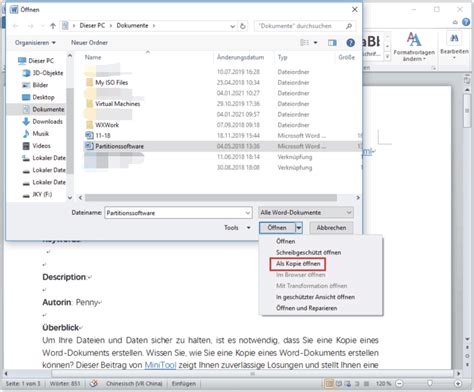This screenshot has width=474, height=392.
Task: Change the view layout icon
Action: coord(304,43)
